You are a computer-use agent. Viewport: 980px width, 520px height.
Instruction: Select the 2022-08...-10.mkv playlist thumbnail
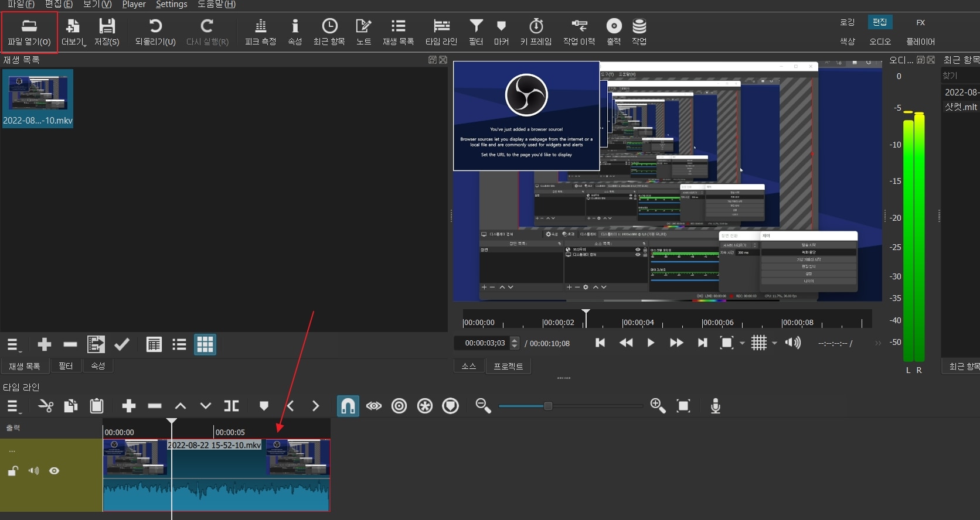pos(38,99)
